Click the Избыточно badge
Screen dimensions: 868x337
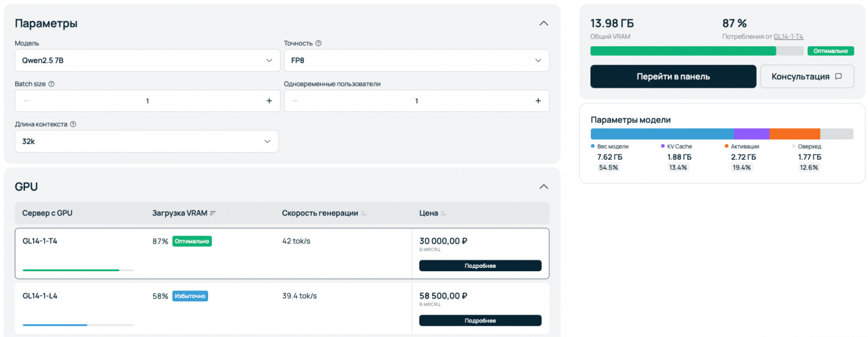pos(190,296)
